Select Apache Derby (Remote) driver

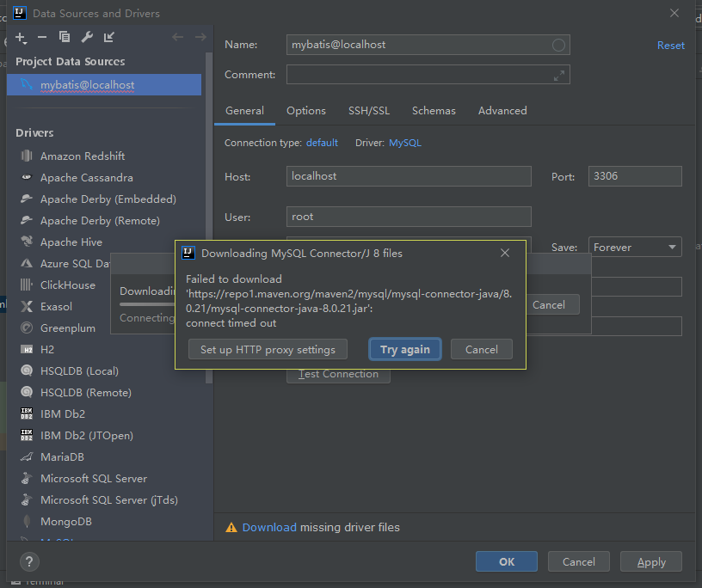100,221
